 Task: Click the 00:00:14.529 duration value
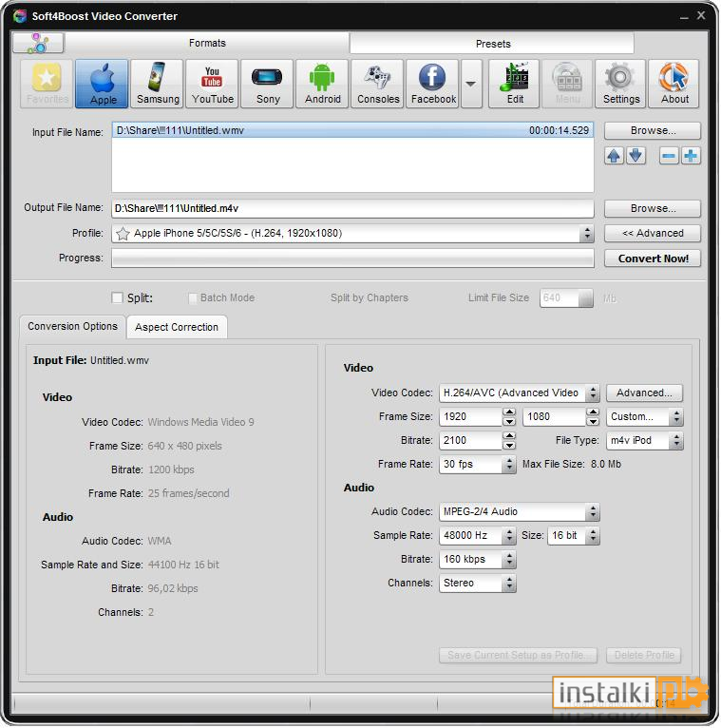coord(559,130)
